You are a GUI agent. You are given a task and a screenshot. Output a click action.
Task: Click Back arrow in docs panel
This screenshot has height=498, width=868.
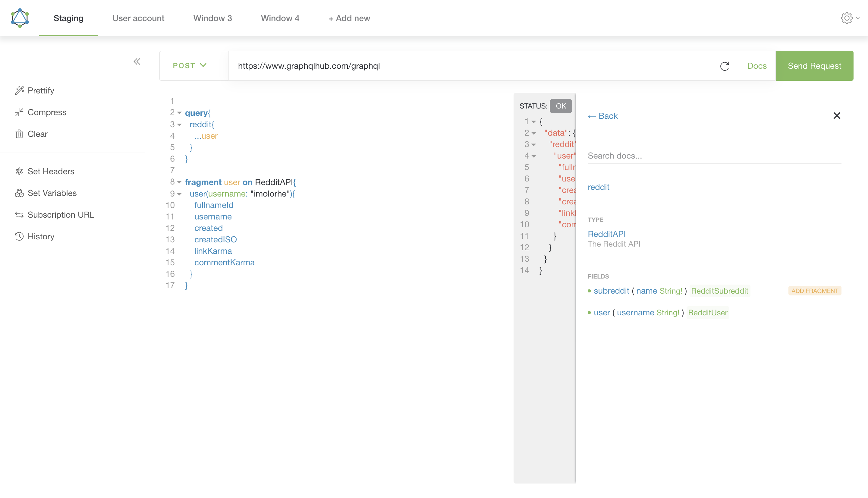click(602, 116)
